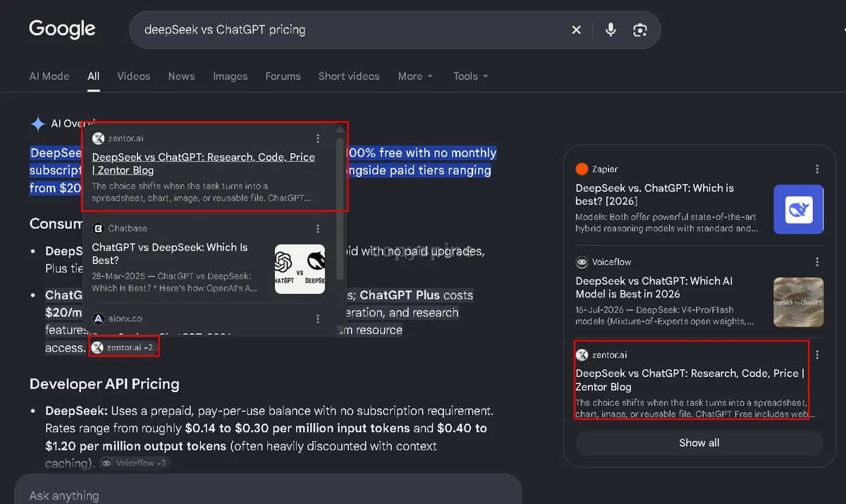This screenshot has width=846, height=504.
Task: Select the All tab
Action: click(94, 76)
